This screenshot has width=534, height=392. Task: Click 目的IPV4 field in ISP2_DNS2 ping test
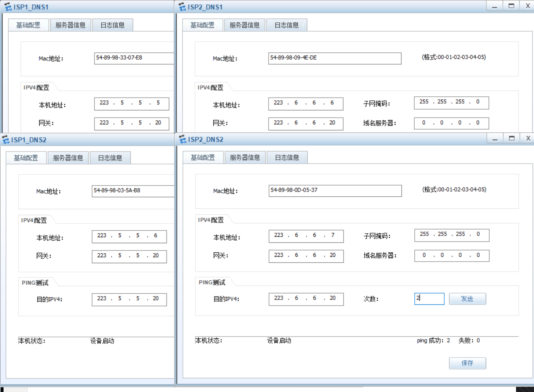[306, 299]
